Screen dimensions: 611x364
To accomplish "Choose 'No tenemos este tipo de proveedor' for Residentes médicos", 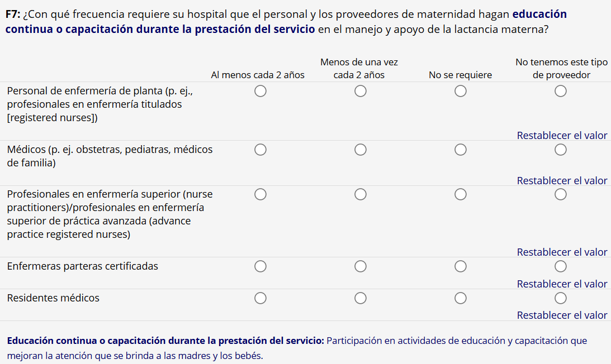I will (561, 298).
